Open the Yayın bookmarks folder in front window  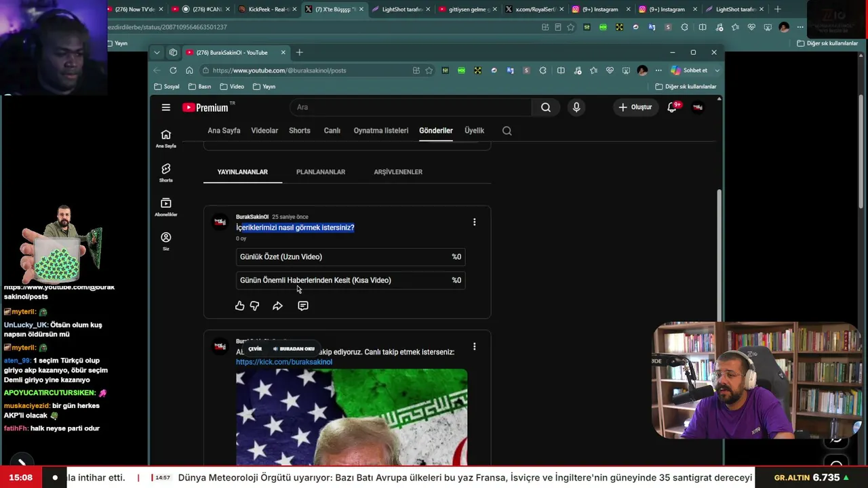(x=264, y=87)
